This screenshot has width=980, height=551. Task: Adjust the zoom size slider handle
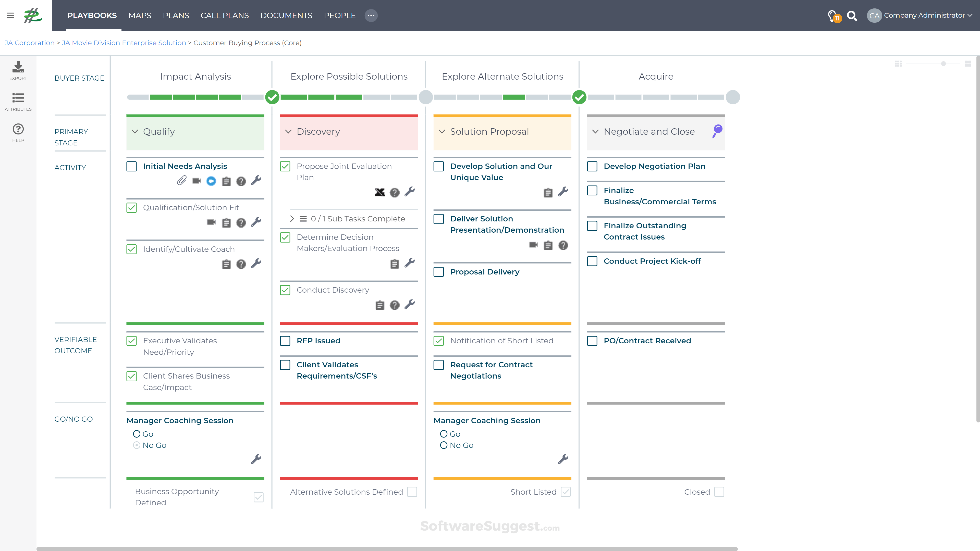tap(944, 64)
